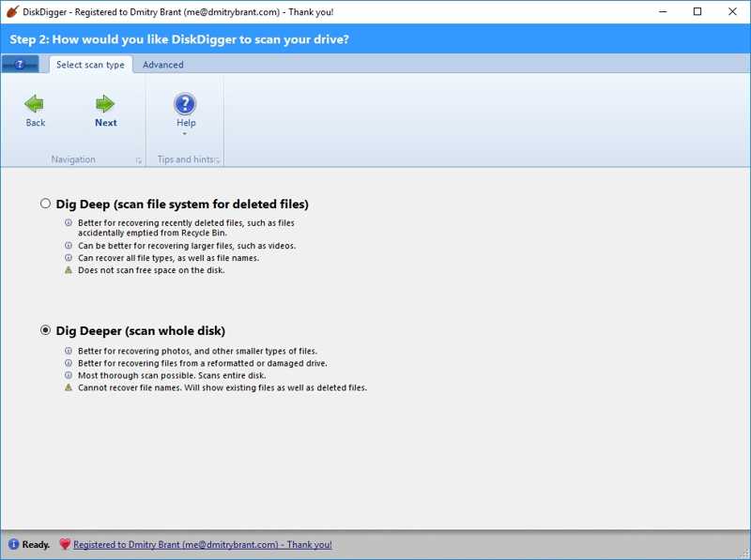This screenshot has height=560, width=751.
Task: Click the warning icon beside 'Cannot recover file names'
Action: click(69, 387)
